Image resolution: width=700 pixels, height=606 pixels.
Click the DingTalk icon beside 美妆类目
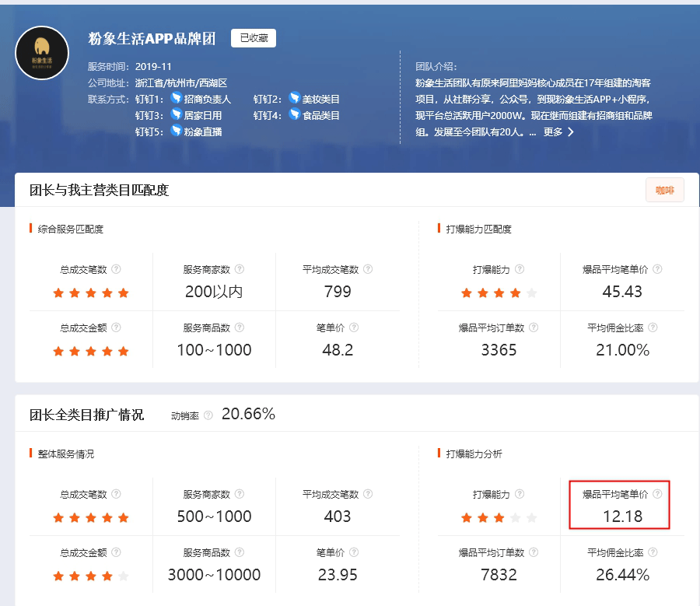[x=294, y=99]
